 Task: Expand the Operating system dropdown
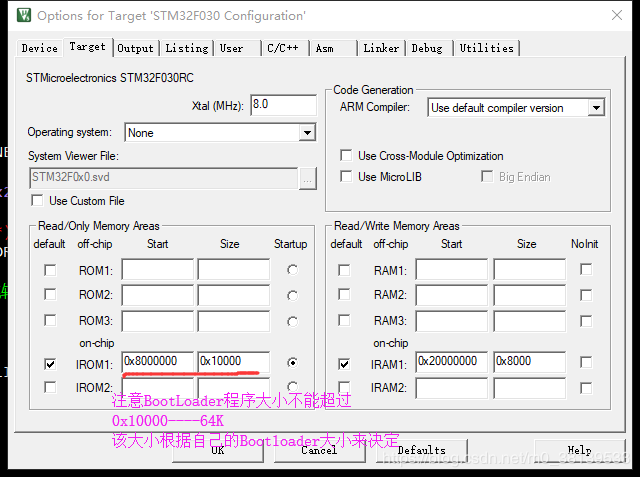307,133
